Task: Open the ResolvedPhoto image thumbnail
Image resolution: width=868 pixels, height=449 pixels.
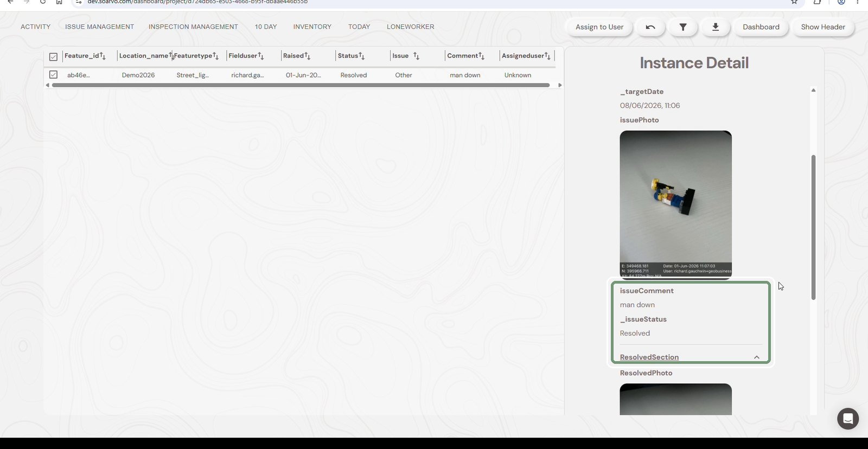Action: [x=676, y=400]
